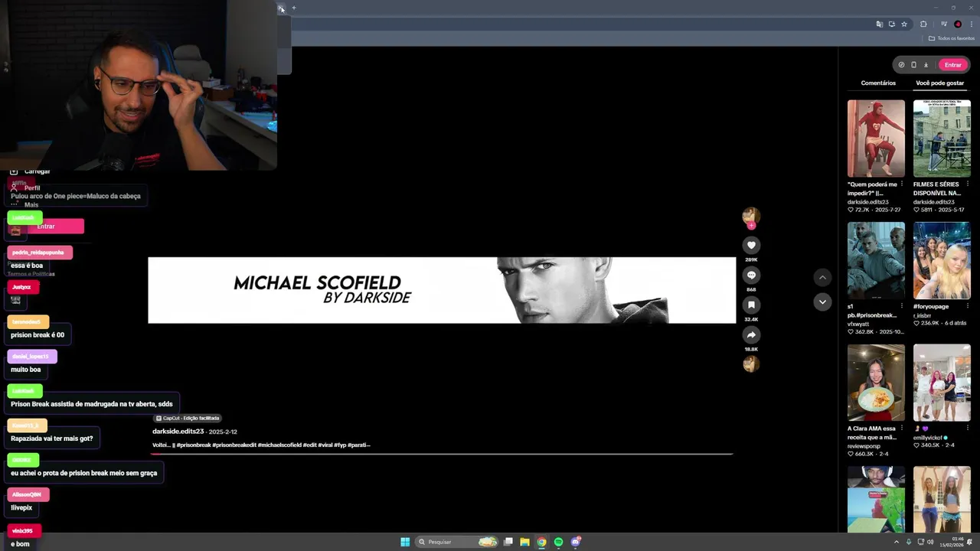Show hidden system tray icons

(897, 542)
